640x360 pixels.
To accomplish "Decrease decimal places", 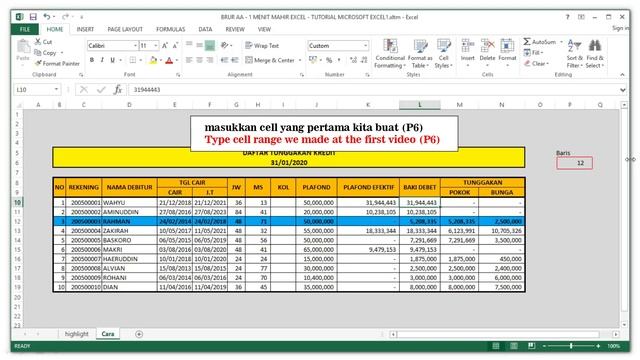I will click(364, 60).
